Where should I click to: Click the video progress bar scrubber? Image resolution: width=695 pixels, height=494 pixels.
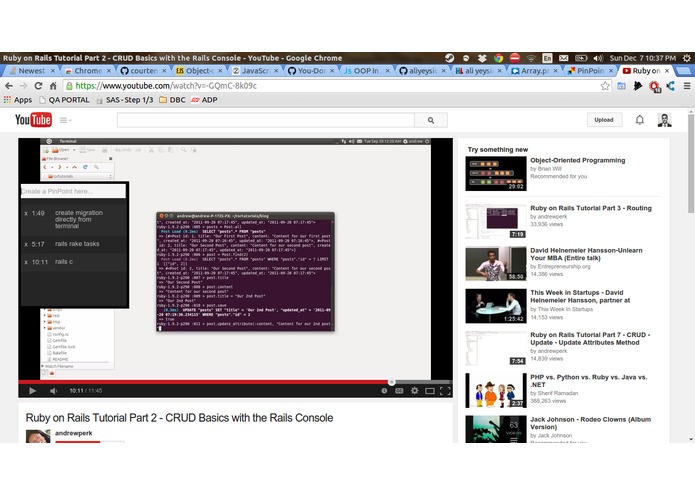391,382
